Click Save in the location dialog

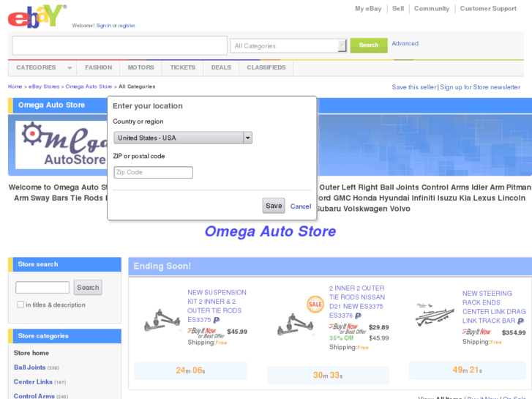tap(274, 206)
